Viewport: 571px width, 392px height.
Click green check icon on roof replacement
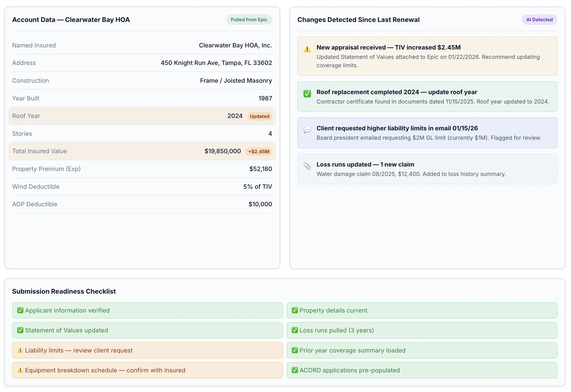point(307,94)
